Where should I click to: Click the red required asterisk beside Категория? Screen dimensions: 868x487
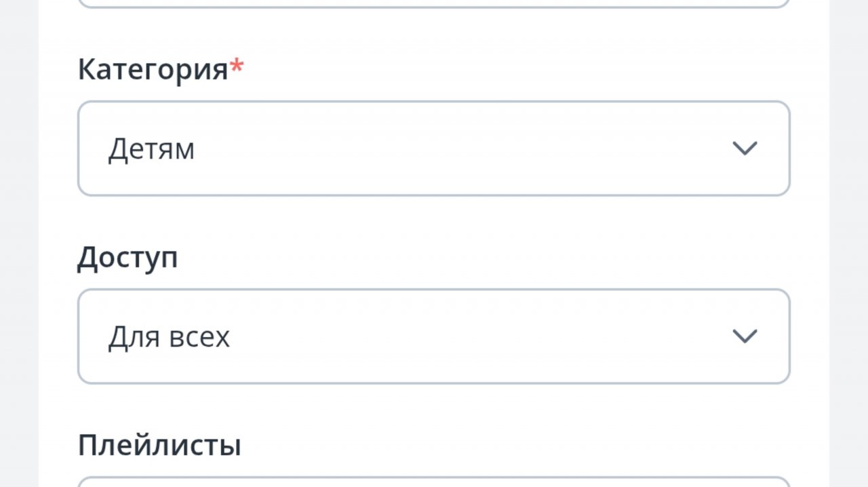pyautogui.click(x=237, y=66)
